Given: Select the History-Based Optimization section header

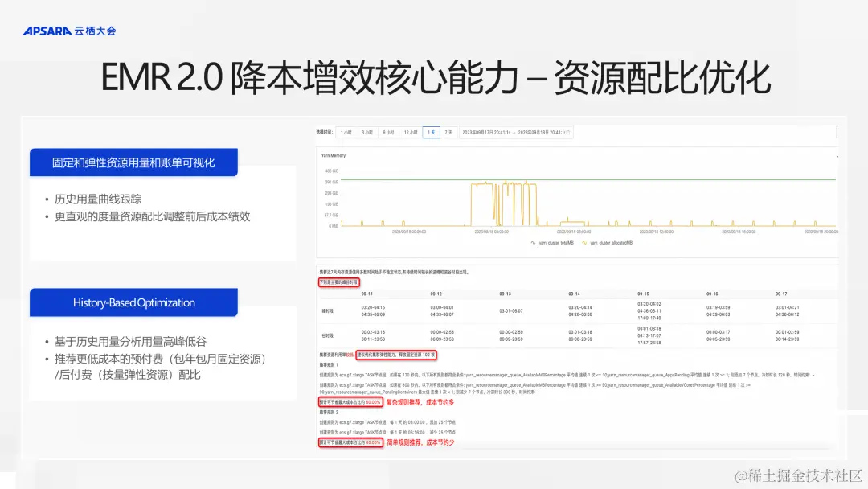Looking at the screenshot, I should click(x=133, y=302).
